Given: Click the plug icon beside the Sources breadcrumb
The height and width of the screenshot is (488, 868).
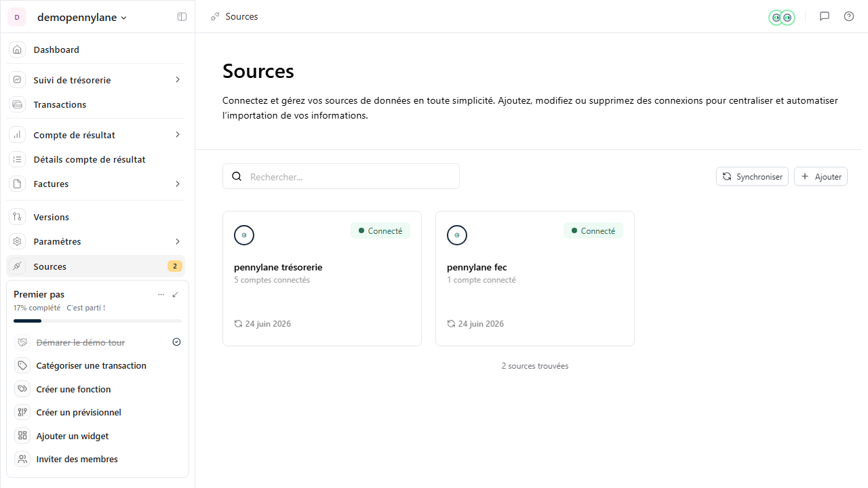Looking at the screenshot, I should pos(215,16).
